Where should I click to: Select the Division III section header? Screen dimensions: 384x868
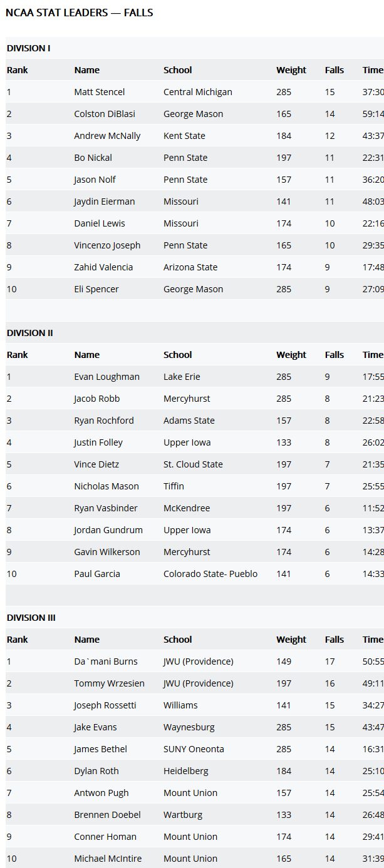click(31, 618)
